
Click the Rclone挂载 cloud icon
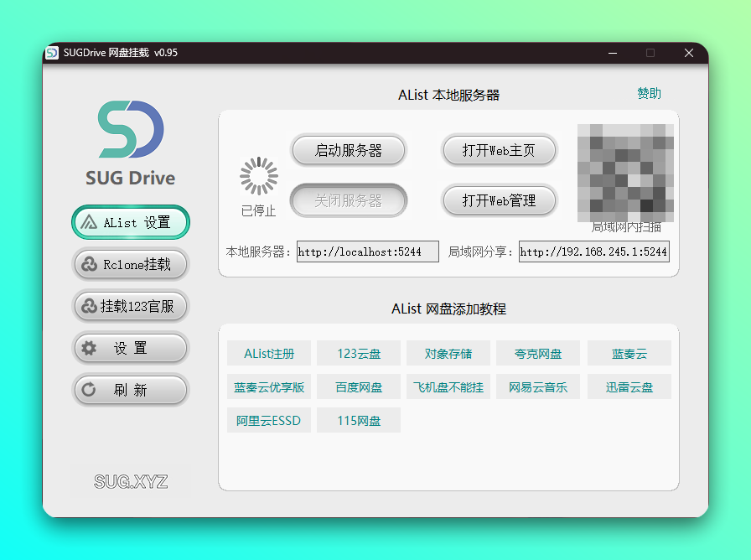pos(89,264)
